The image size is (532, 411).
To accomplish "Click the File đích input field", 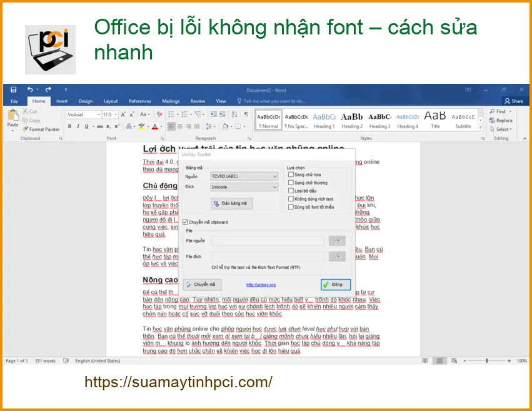I will click(x=268, y=256).
